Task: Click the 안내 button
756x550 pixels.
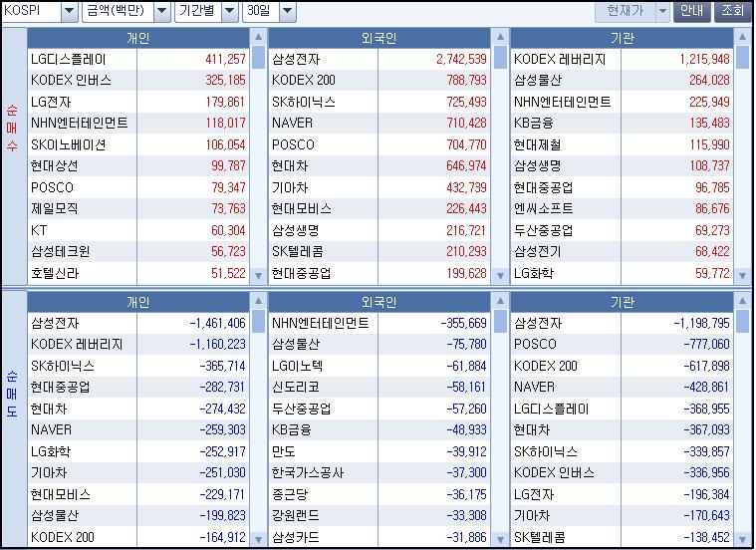Action: 691,12
